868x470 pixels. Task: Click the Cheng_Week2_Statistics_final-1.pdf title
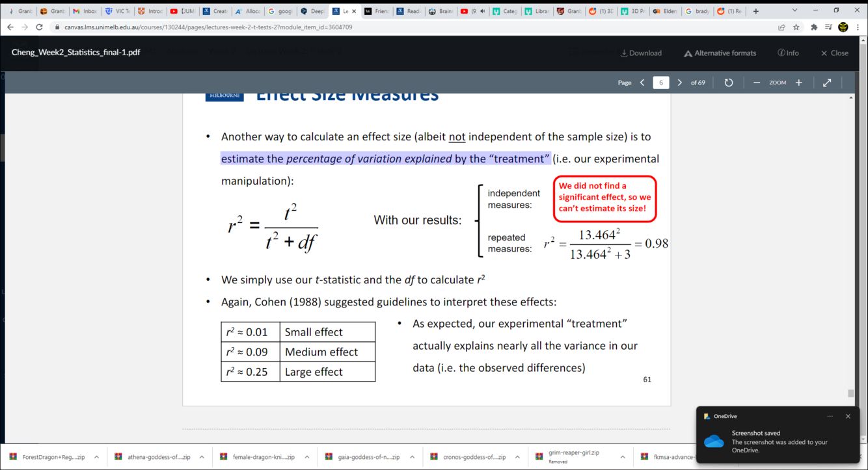pos(75,53)
